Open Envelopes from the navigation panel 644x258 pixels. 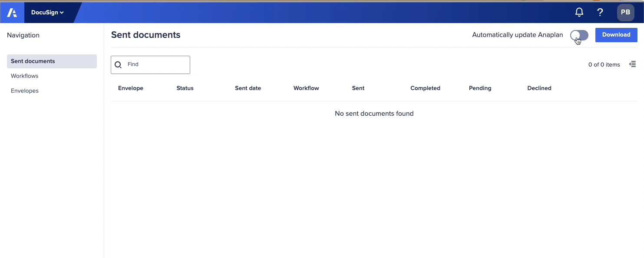point(25,90)
